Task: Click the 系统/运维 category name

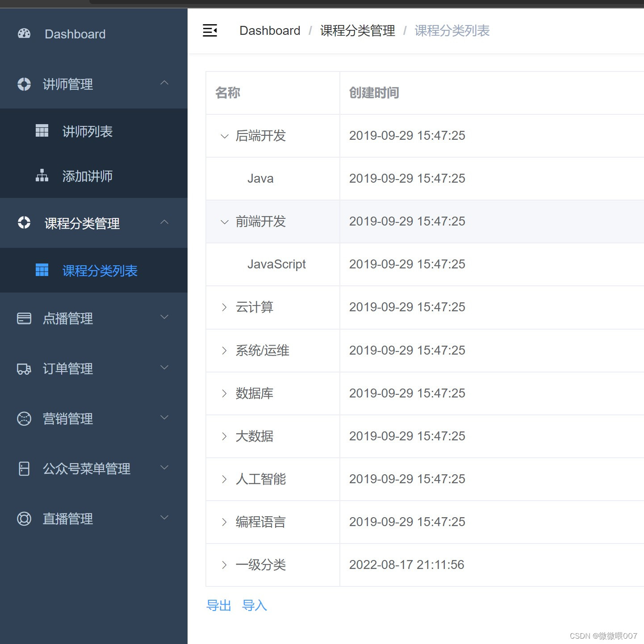Action: 263,351
